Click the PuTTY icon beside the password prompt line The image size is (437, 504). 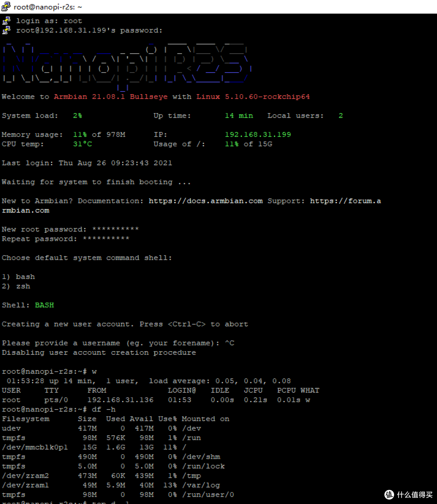pos(6,30)
